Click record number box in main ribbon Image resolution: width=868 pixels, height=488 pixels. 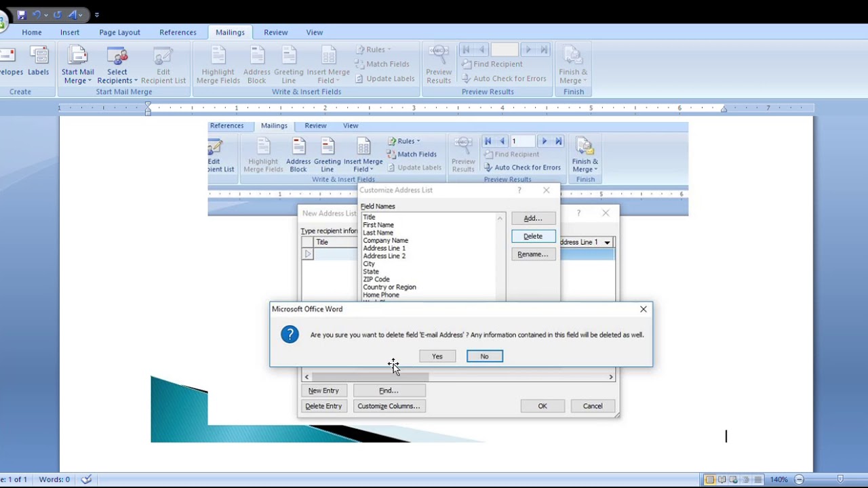click(x=505, y=49)
